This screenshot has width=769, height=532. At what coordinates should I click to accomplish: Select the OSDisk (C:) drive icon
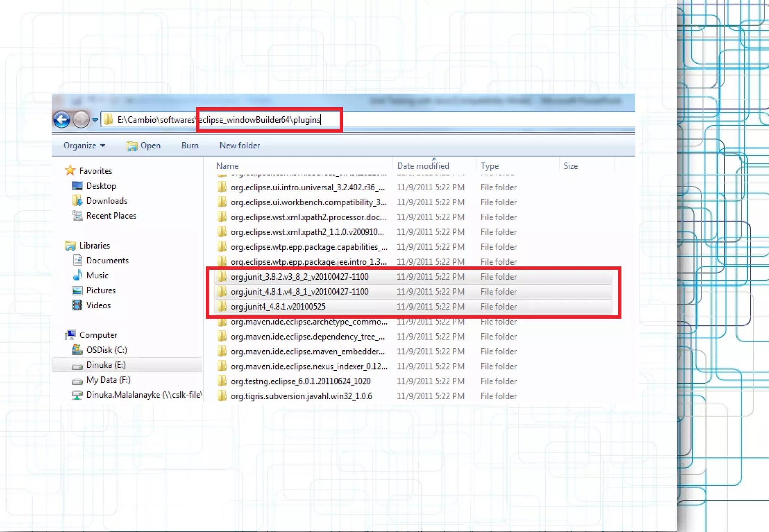(x=77, y=350)
